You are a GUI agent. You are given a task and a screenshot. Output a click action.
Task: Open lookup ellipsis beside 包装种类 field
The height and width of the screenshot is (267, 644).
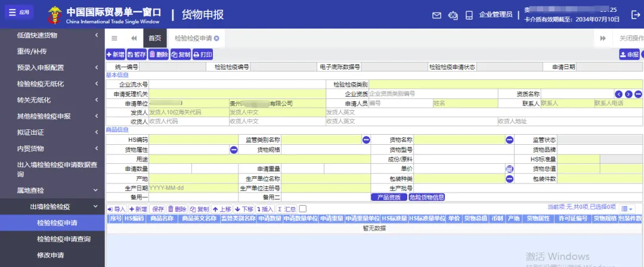pyautogui.click(x=509, y=179)
